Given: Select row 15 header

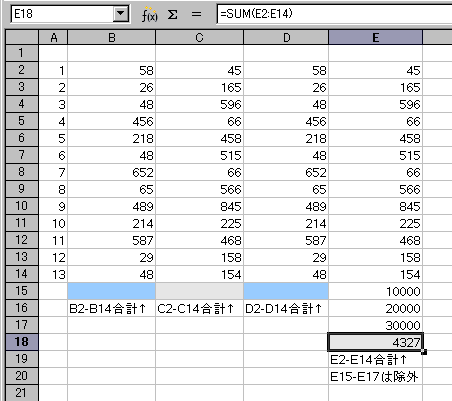Looking at the screenshot, I should pos(22,291).
